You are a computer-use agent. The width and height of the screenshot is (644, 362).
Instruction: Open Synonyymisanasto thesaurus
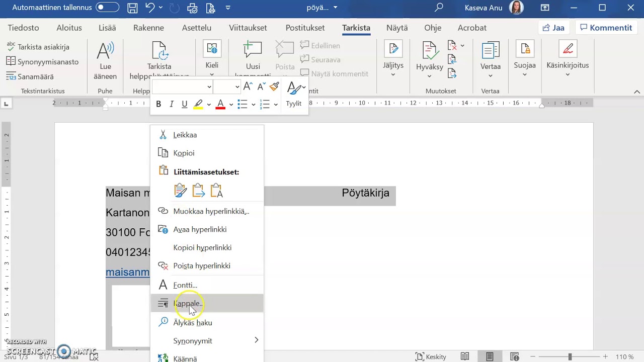(42, 62)
